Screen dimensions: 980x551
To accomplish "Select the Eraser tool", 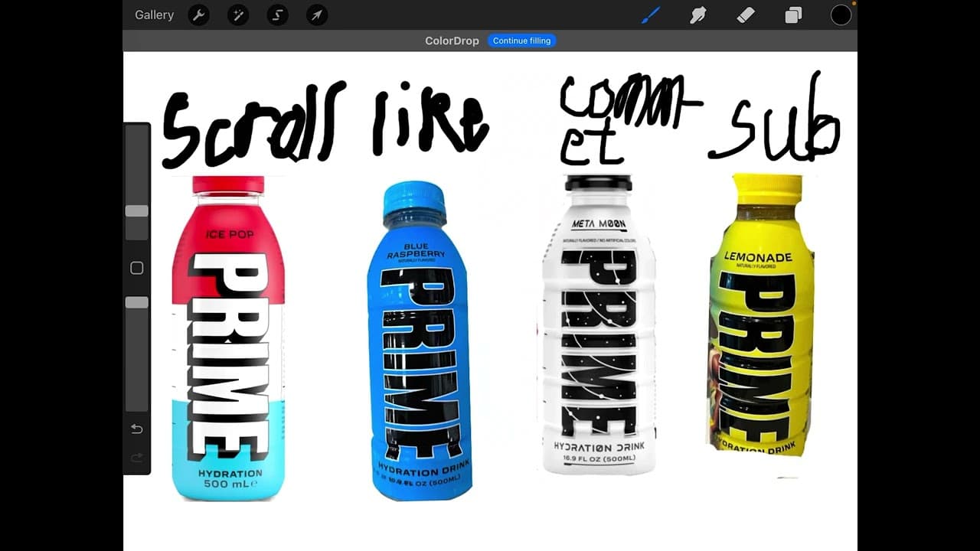I will coord(745,15).
